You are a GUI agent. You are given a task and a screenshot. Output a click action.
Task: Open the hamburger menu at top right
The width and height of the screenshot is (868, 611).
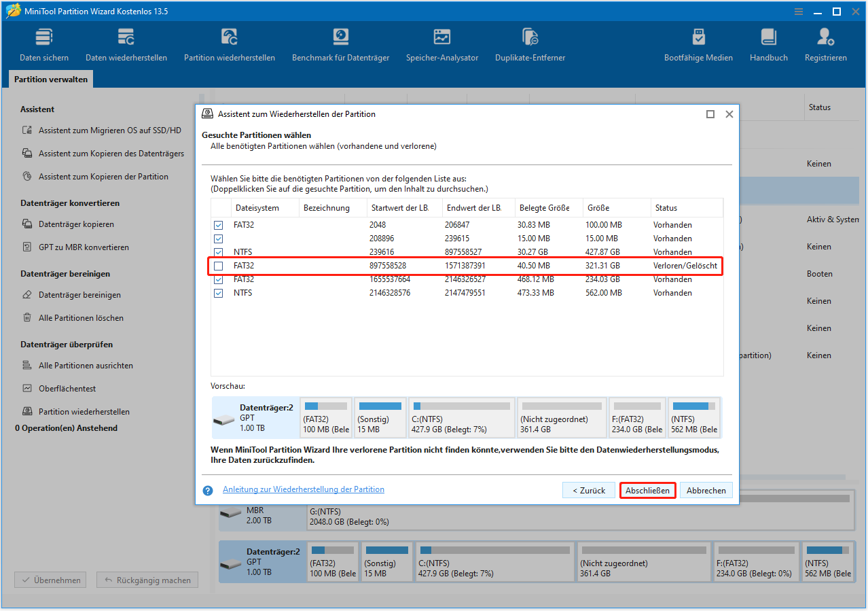pos(798,11)
